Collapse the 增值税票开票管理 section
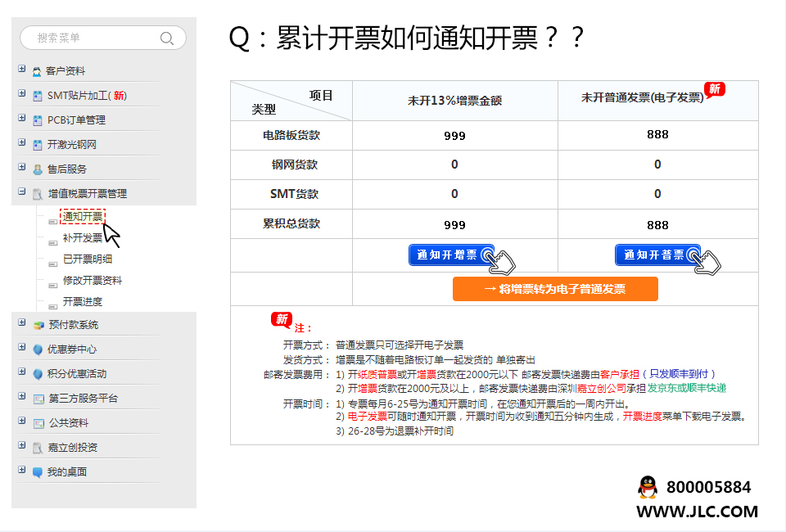The width and height of the screenshot is (786, 532). pos(22,192)
